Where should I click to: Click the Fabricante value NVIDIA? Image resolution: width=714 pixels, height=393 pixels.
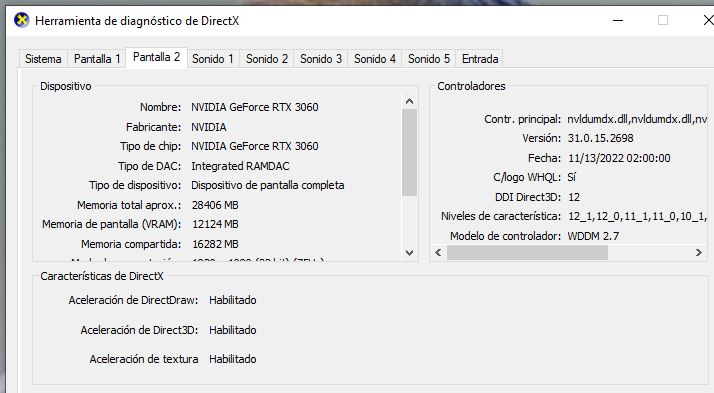click(x=209, y=127)
